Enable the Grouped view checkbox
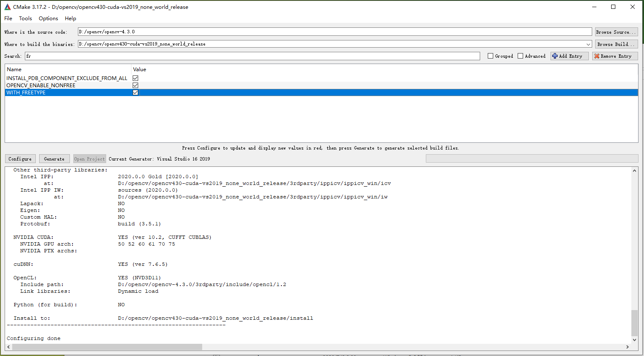 click(x=490, y=56)
